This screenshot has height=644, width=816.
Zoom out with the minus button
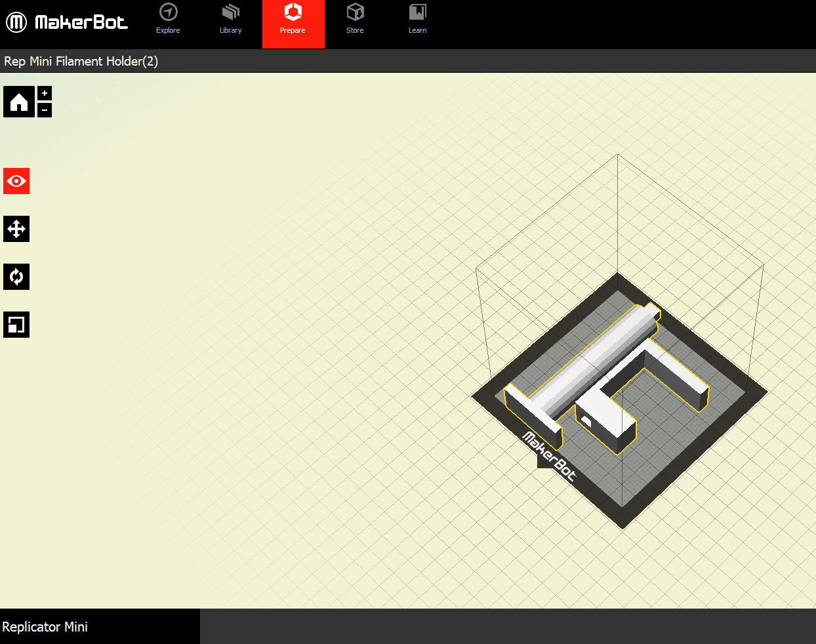click(x=45, y=110)
